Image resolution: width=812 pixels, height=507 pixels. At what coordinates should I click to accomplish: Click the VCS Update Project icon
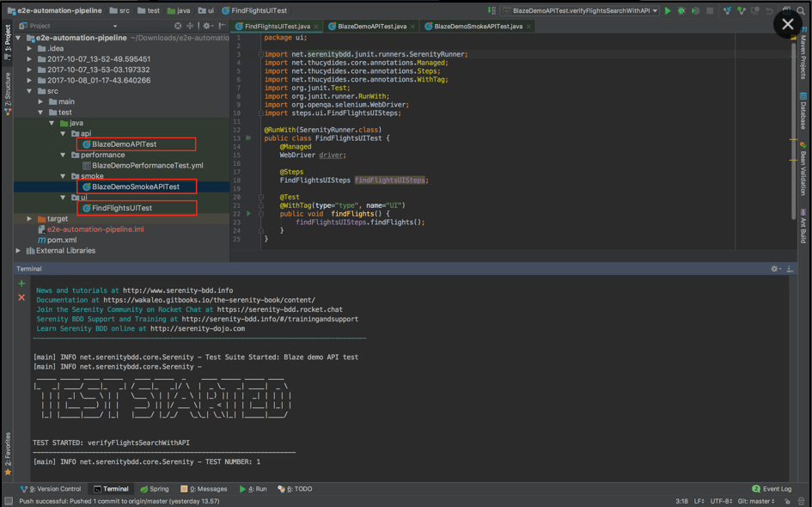pyautogui.click(x=727, y=11)
